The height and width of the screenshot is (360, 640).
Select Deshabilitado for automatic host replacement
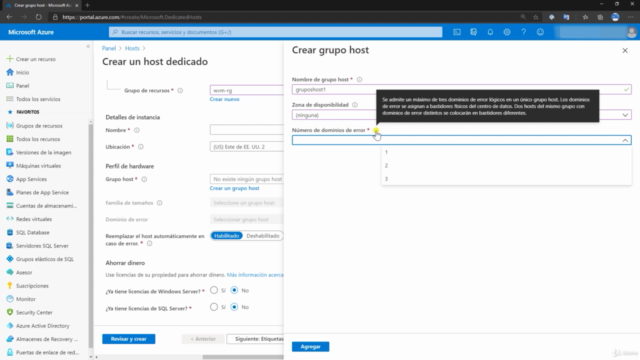(262, 236)
